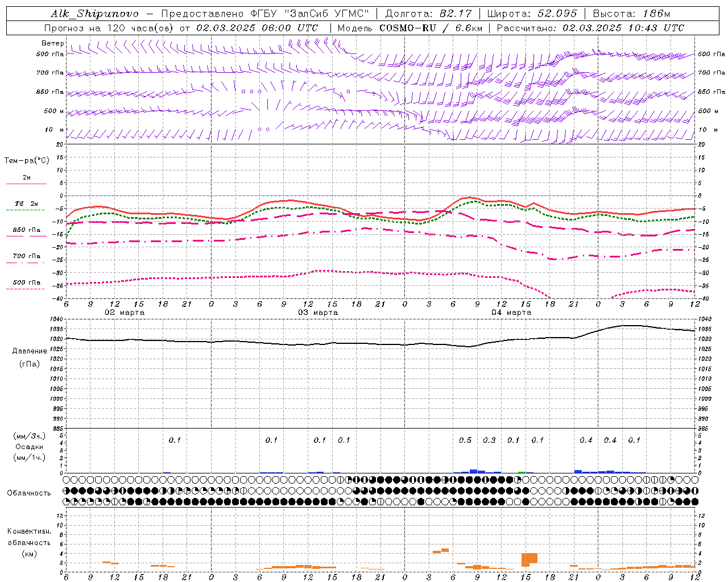This screenshot has height=582, width=728.
Task: Click the 'Тем-ра(°C)' temperature panel label
Action: click(x=27, y=160)
